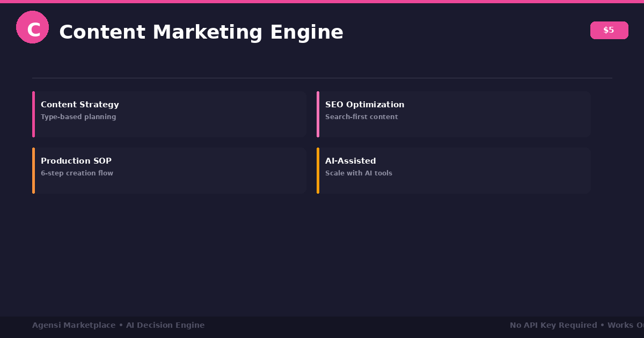Image resolution: width=644 pixels, height=338 pixels.
Task: Click 'Agensi Marketplace • AI Decision Engine' footer text
Action: [118, 325]
